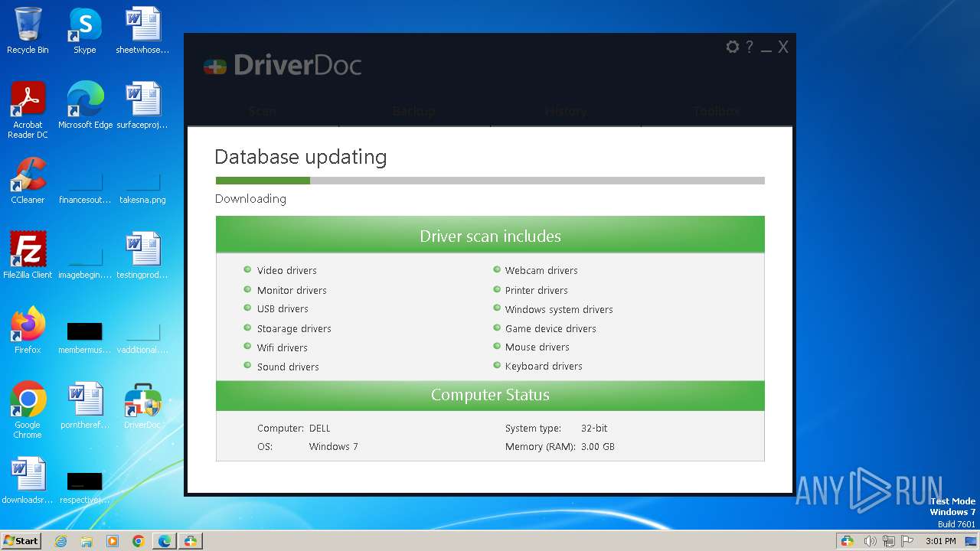Switch to the Backup tab
Screen dimensions: 980x551
click(x=414, y=111)
